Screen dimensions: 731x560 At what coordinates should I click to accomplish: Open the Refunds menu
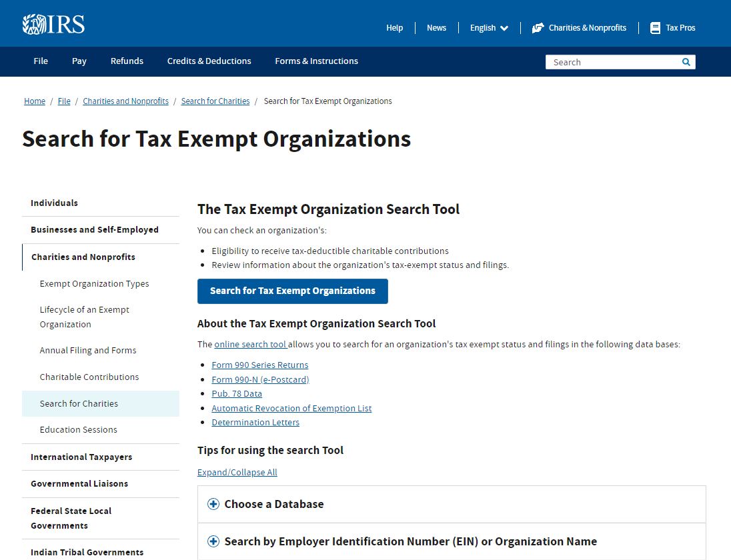tap(127, 61)
